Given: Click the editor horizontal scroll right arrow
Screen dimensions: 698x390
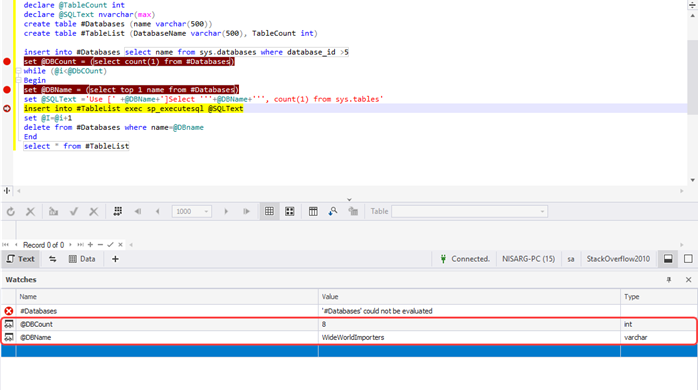Looking at the screenshot, I should pyautogui.click(x=682, y=191).
